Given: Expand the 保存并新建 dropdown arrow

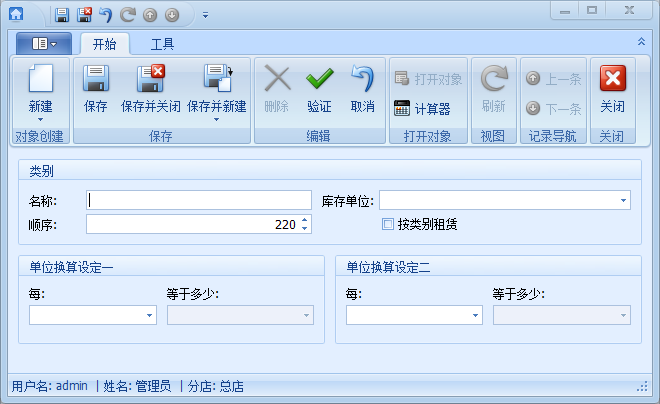Looking at the screenshot, I should (x=216, y=120).
